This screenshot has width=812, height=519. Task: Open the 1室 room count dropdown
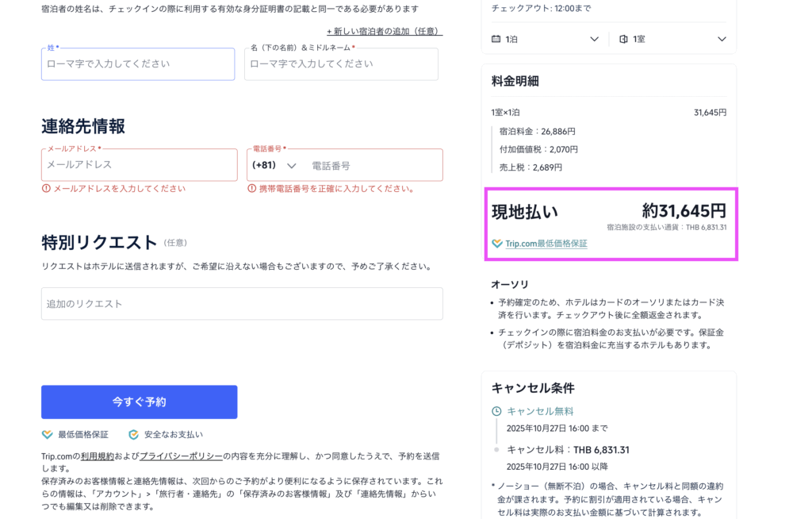coord(721,39)
